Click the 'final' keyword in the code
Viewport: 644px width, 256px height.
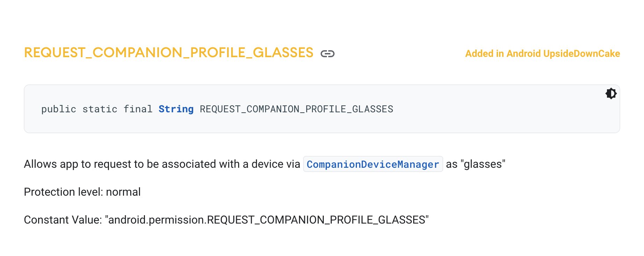click(x=138, y=109)
